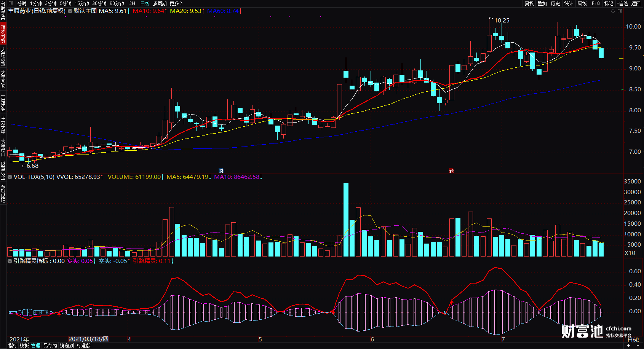The image size is (644, 349).
Task: Click the 日线 period label bottom right
Action: pos(633,340)
